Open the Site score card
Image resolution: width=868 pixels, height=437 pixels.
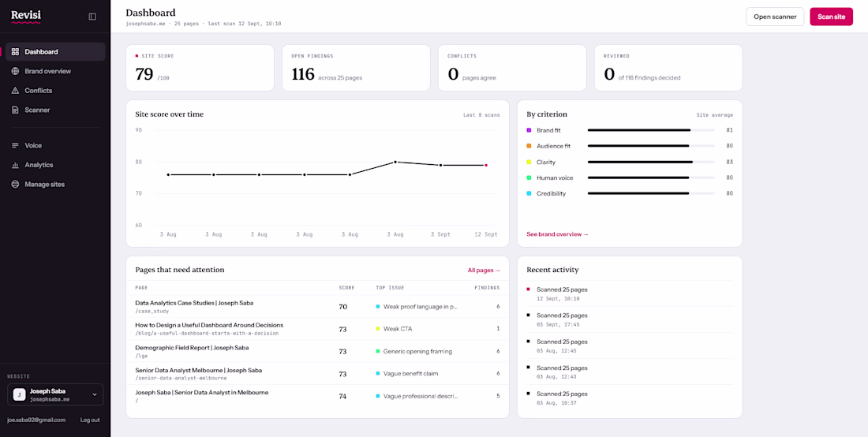[200, 68]
